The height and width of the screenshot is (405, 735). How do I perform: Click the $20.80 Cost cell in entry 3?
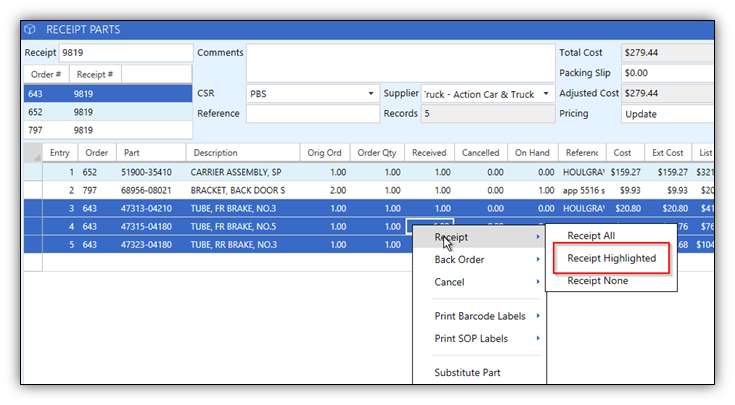tap(625, 209)
